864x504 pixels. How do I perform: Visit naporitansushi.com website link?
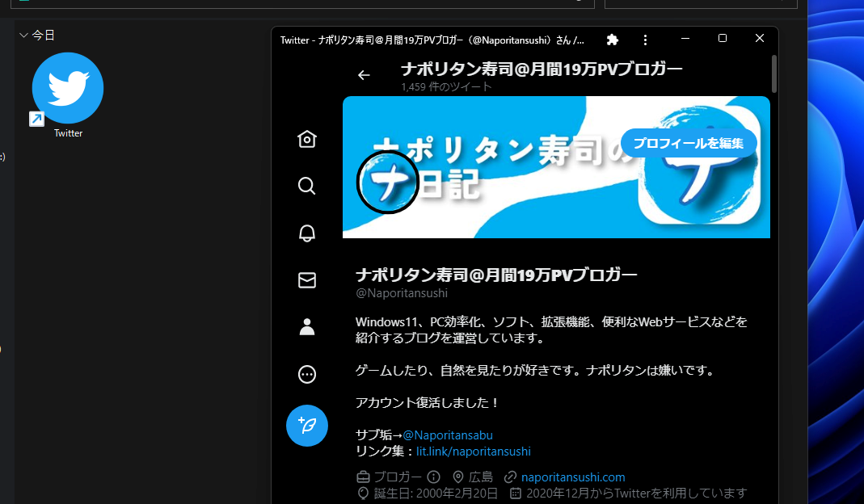pyautogui.click(x=573, y=477)
